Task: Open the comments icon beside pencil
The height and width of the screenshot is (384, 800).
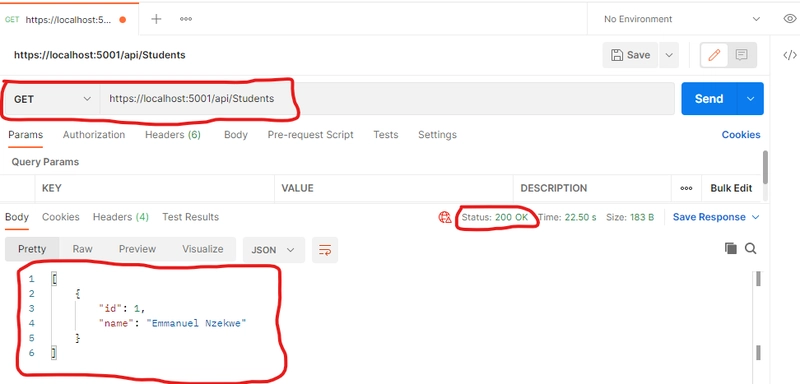Action: coord(741,55)
